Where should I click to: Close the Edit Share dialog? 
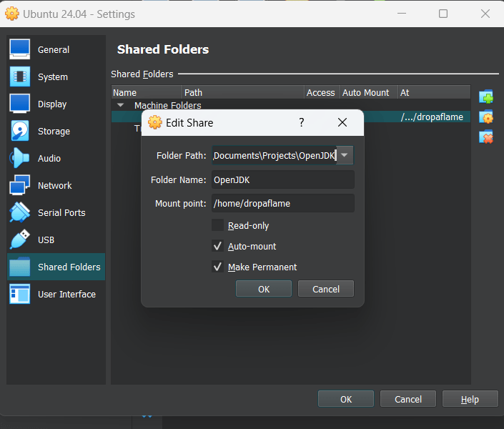pyautogui.click(x=342, y=122)
